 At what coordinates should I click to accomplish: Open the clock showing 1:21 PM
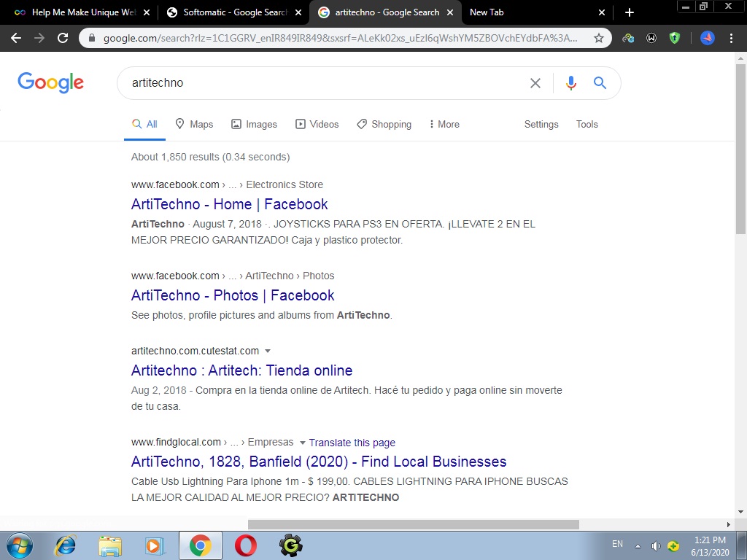pos(710,546)
